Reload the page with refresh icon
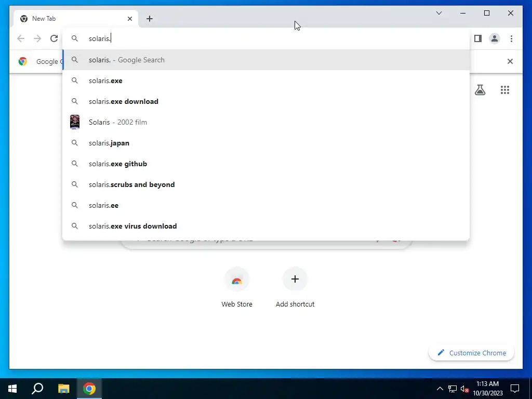The height and width of the screenshot is (399, 532). 54,38
